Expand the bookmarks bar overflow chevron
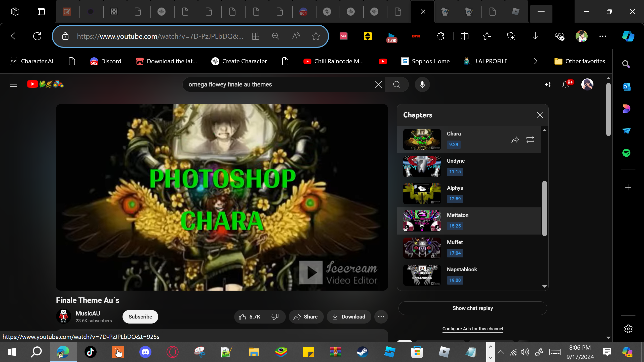 536,61
